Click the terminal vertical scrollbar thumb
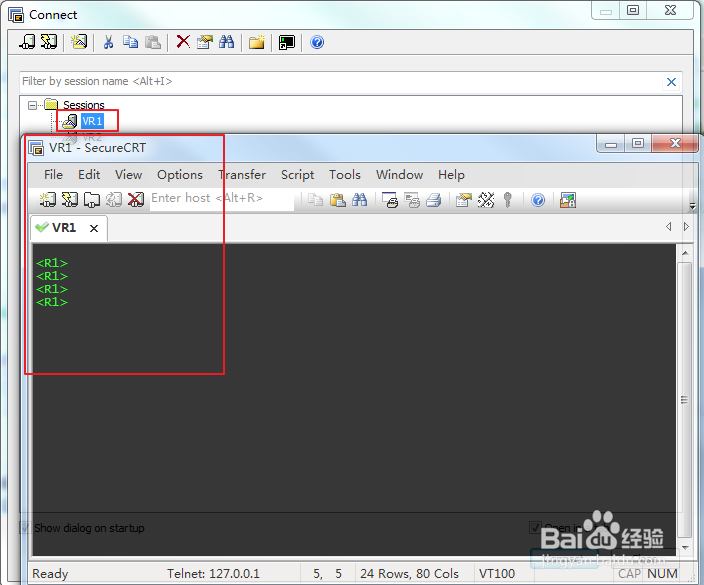Image resolution: width=704 pixels, height=585 pixels. coord(685,400)
